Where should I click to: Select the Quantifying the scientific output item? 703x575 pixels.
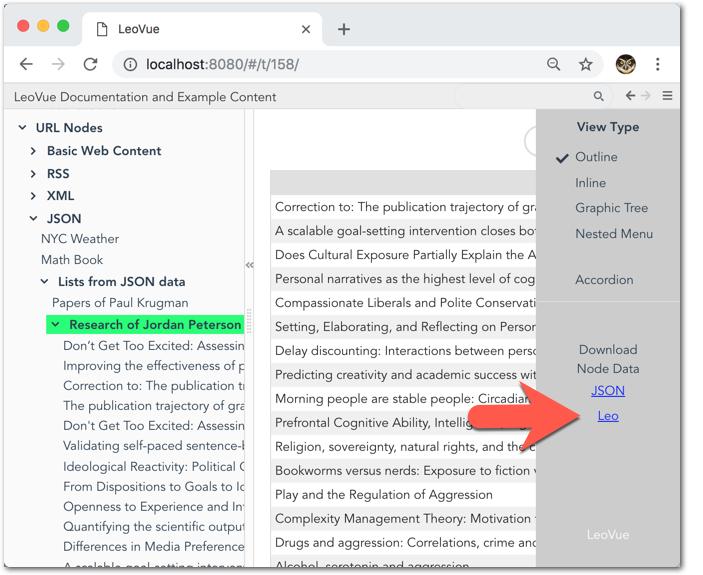click(x=153, y=527)
